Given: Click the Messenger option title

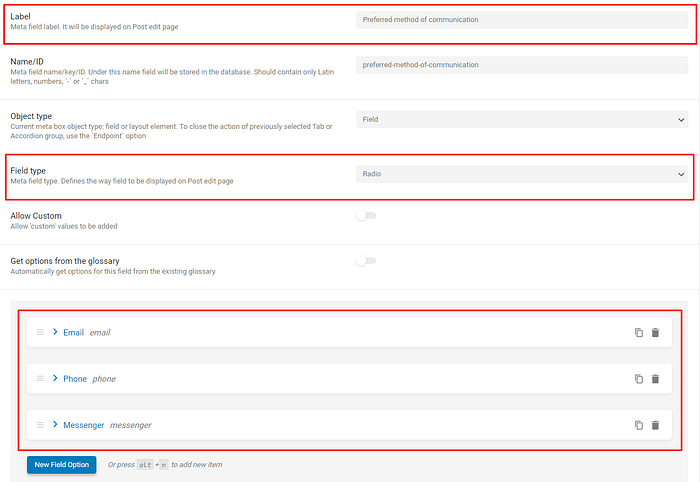Looking at the screenshot, I should click(x=83, y=425).
